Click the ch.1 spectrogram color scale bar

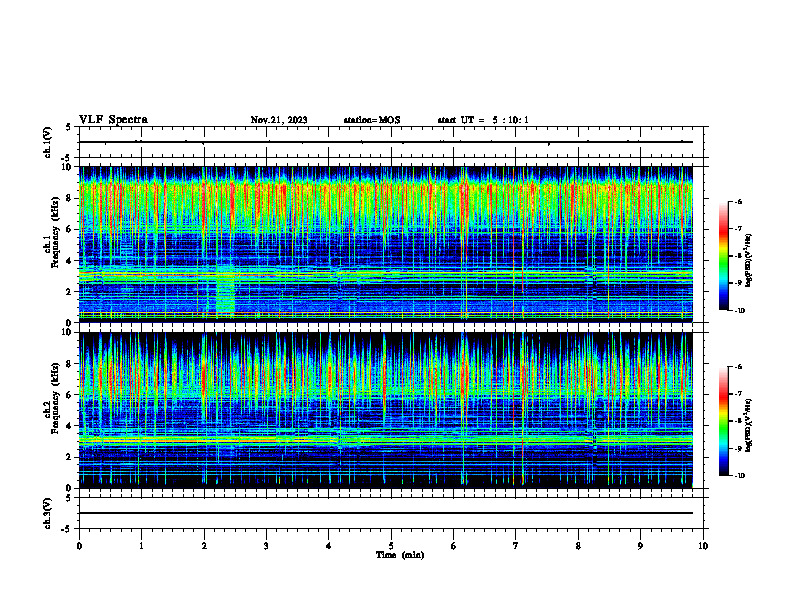click(724, 256)
